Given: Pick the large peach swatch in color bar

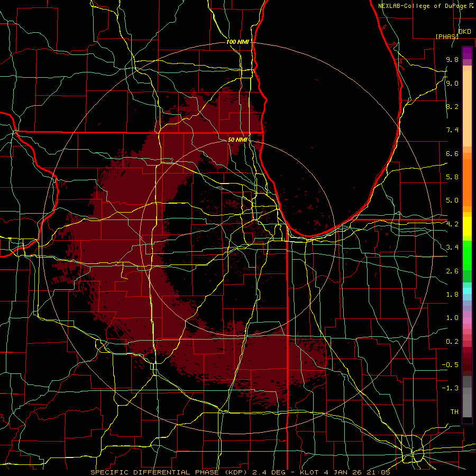Looking at the screenshot, I should pos(467,108).
